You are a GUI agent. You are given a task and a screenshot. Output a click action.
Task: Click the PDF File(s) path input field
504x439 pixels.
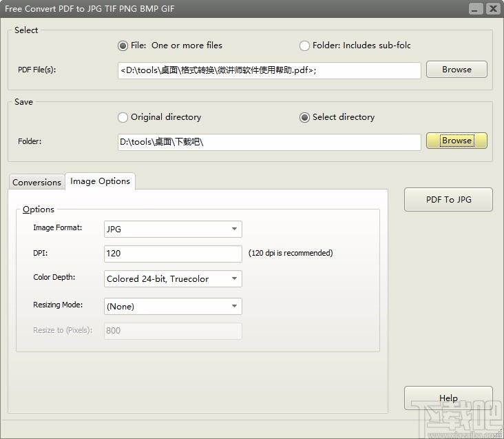(269, 70)
